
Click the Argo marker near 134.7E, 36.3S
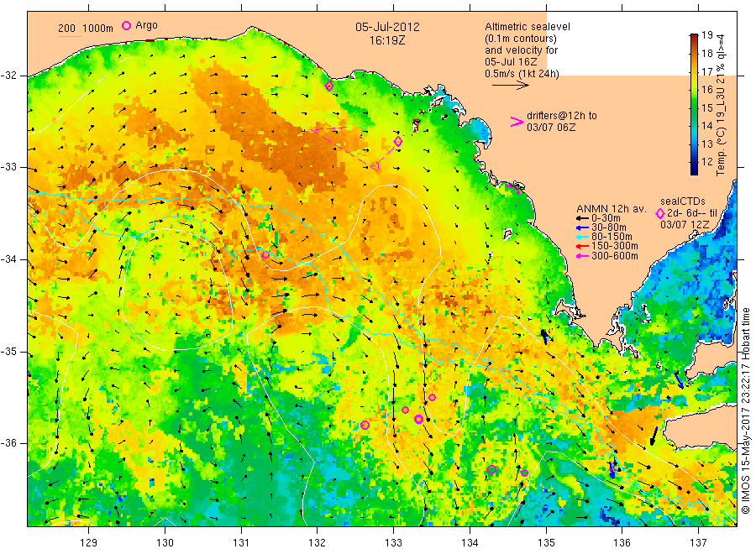tap(524, 473)
